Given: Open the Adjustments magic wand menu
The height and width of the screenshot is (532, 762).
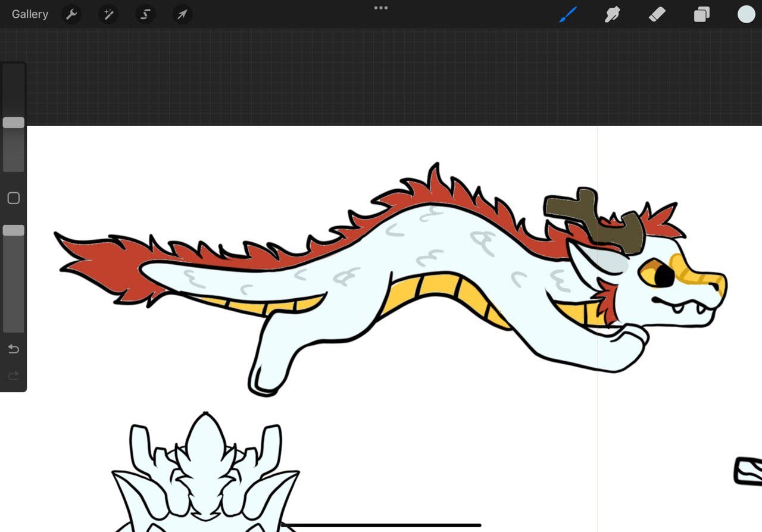Looking at the screenshot, I should 108,14.
